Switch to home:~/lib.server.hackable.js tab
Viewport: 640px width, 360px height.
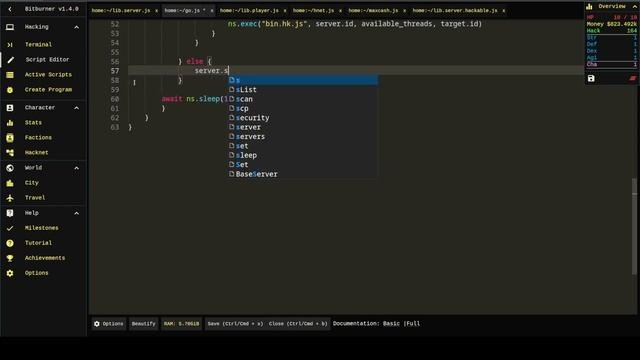(x=455, y=11)
